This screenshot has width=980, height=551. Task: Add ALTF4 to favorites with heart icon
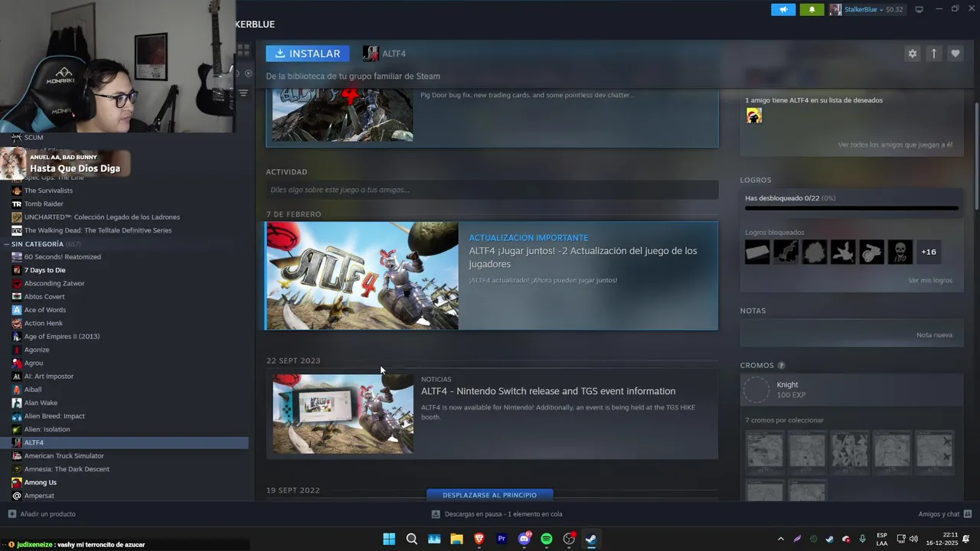955,54
